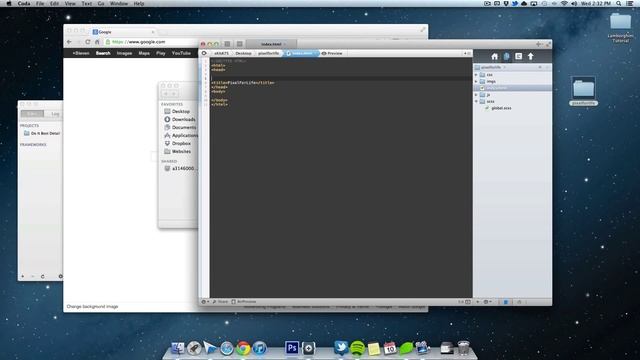Screen dimensions: 640x360
Task: Add a new tab with the plus button
Action: (x=539, y=44)
